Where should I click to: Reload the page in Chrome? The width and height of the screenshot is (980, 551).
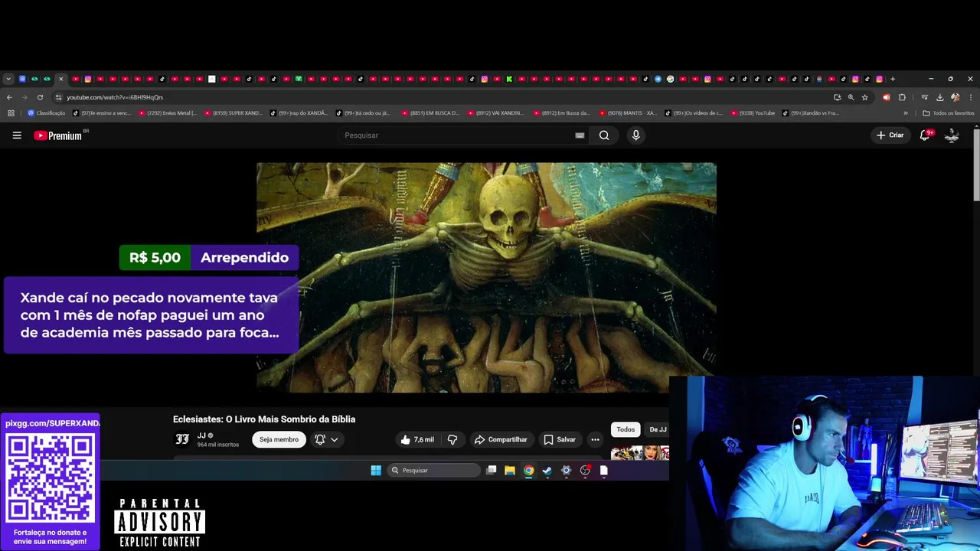40,97
